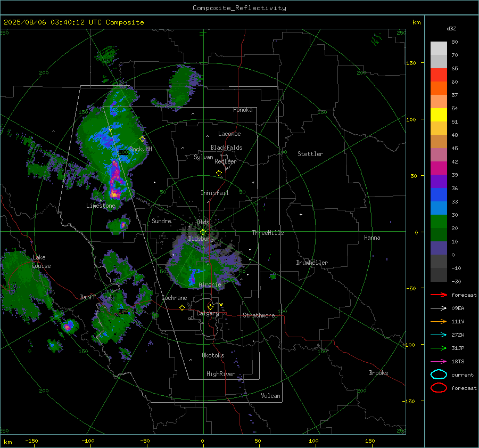Click the red forecast arrow in legend

439,295
